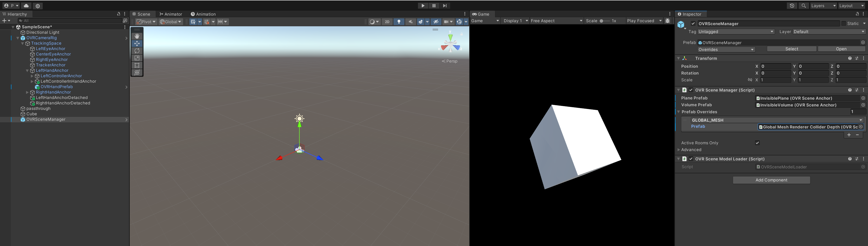Click the prefab Open button
Viewport: 868px width, 246px height.
841,49
